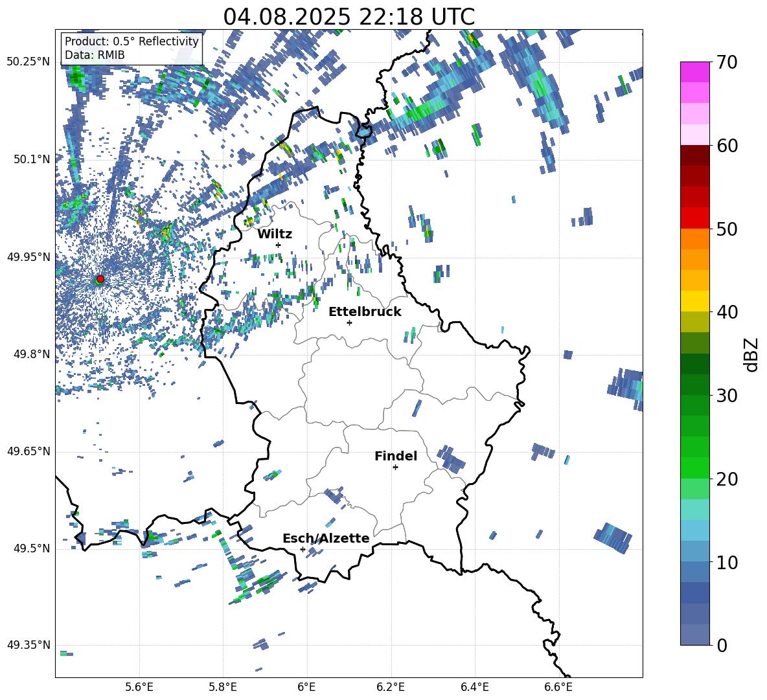Click the 6.4°E longitude label
The image size is (767, 700).
[x=474, y=687]
